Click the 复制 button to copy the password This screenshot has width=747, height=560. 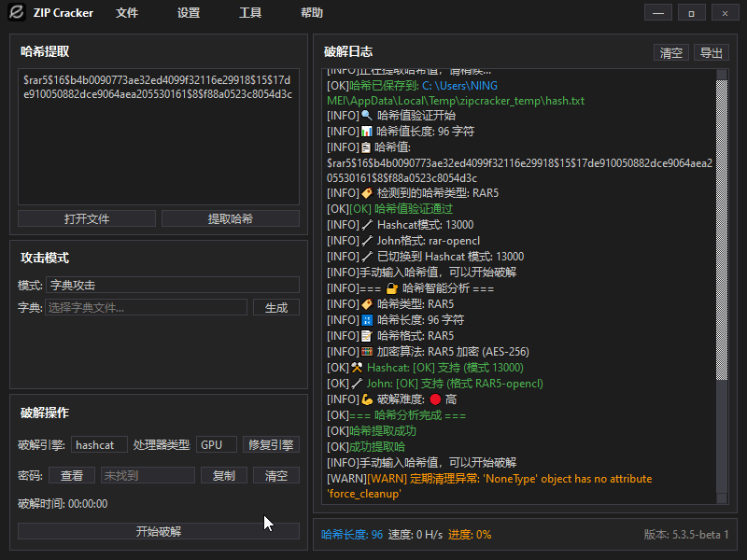tap(223, 475)
